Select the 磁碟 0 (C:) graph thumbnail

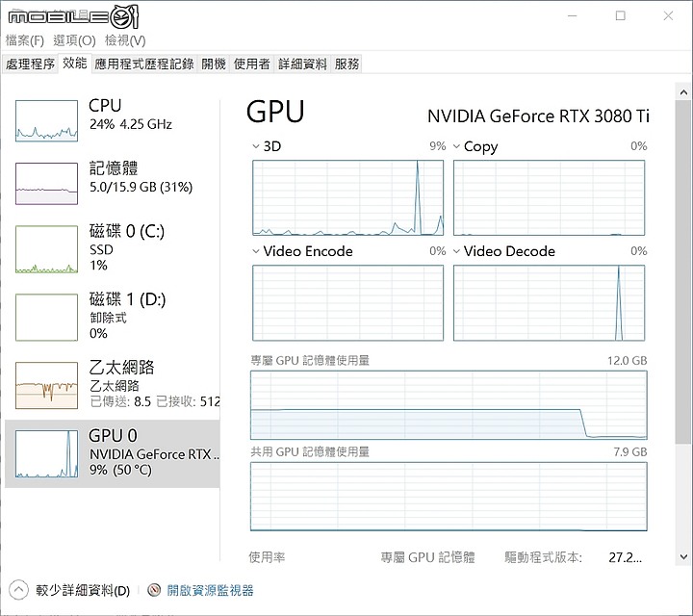coord(46,249)
